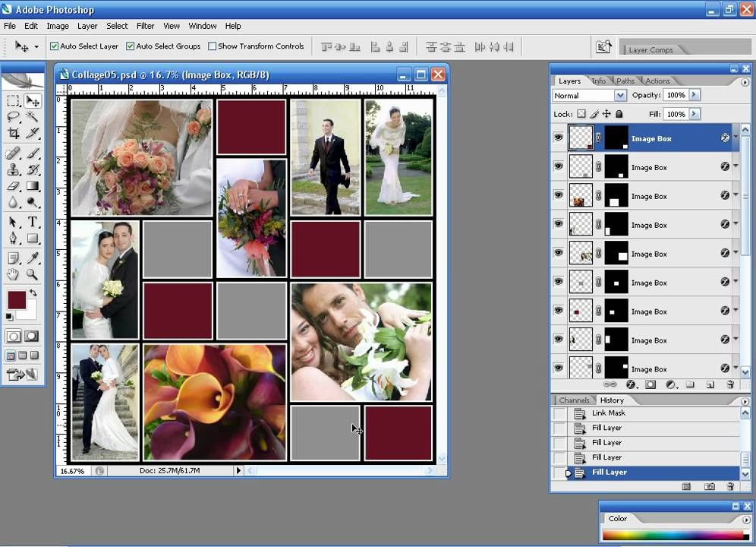Image resolution: width=756 pixels, height=547 pixels.
Task: Open the Filter menu
Action: coord(145,26)
